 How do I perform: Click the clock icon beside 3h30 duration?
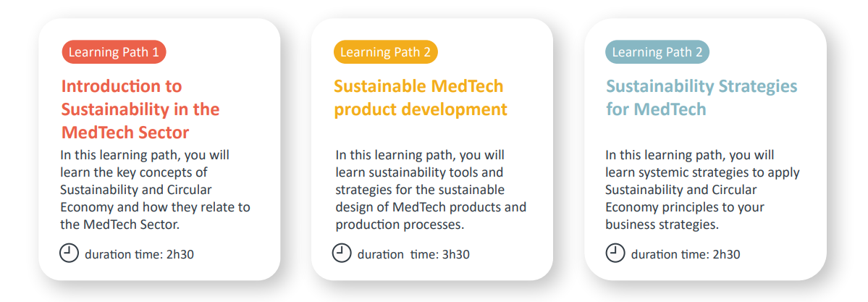342,253
